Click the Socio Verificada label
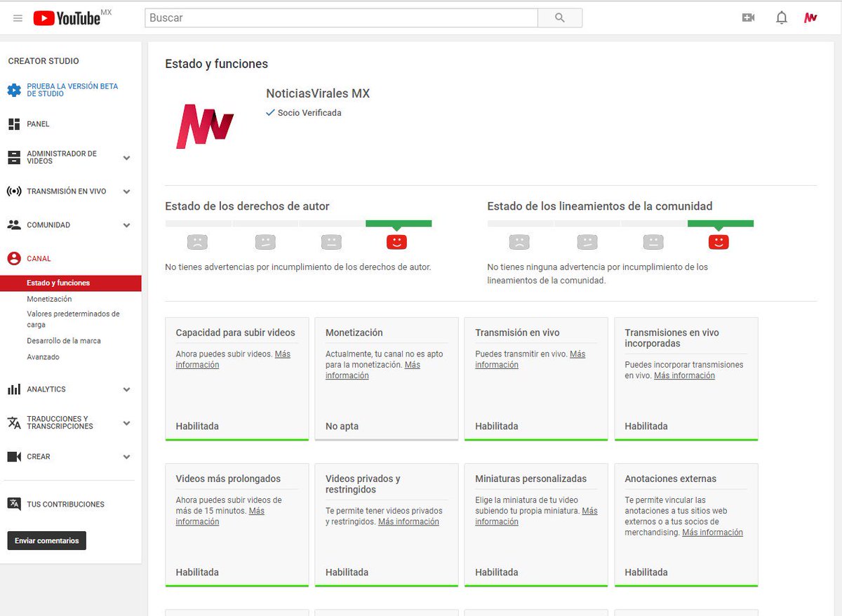The height and width of the screenshot is (616, 842). tap(309, 112)
